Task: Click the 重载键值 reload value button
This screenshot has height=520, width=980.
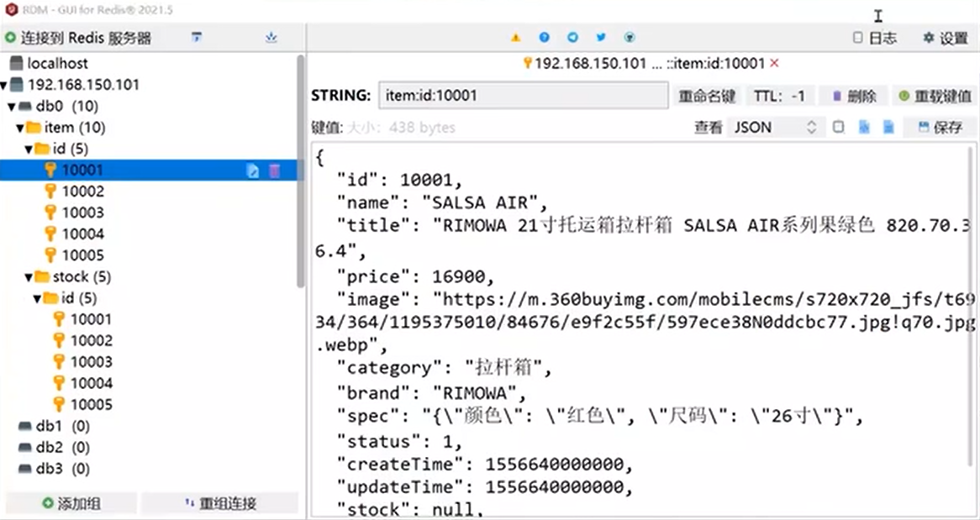Action: (x=935, y=97)
